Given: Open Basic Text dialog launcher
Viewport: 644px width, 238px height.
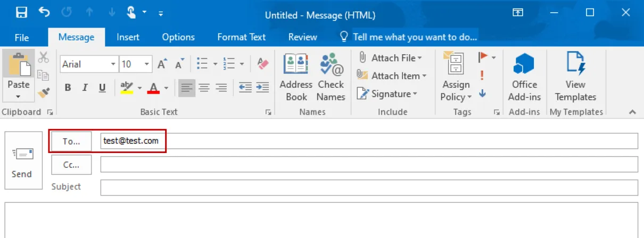Looking at the screenshot, I should [x=268, y=112].
